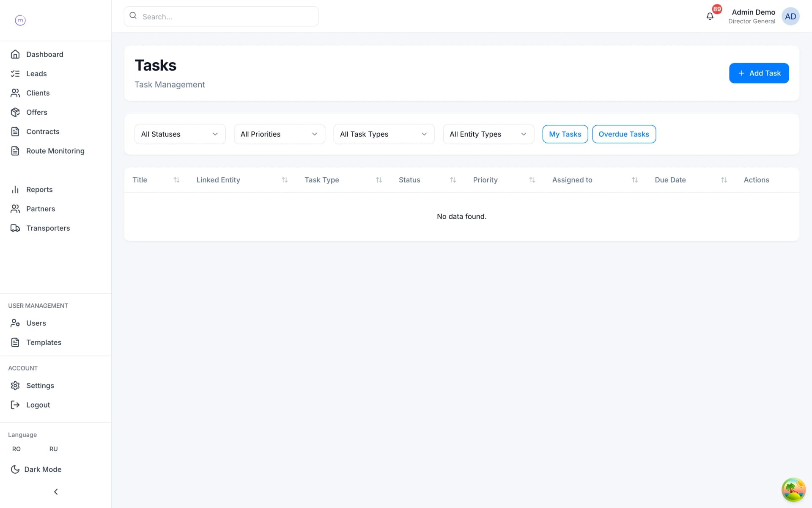
Task: Open the notifications bell icon
Action: click(710, 16)
